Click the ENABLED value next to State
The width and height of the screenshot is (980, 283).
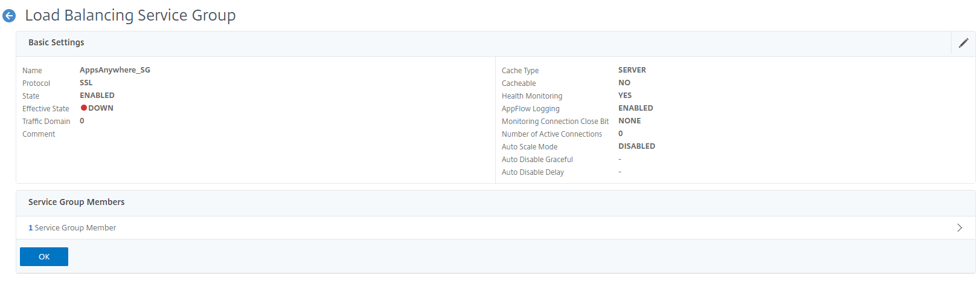pos(97,96)
